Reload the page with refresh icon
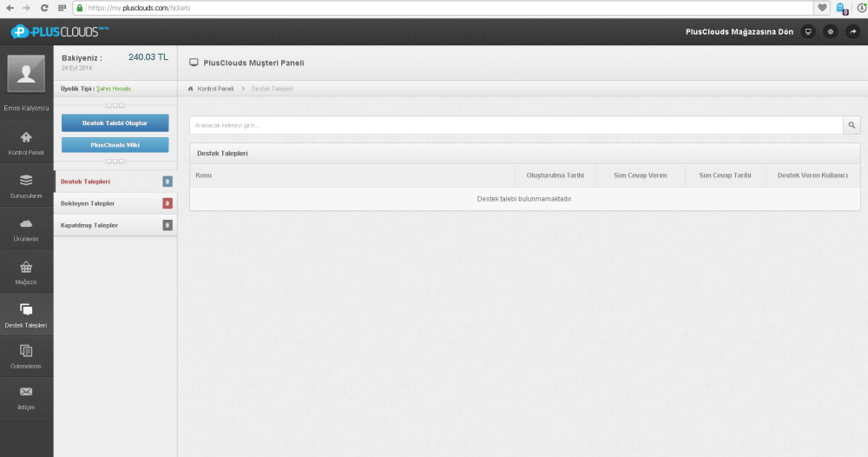868x457 pixels. [44, 8]
